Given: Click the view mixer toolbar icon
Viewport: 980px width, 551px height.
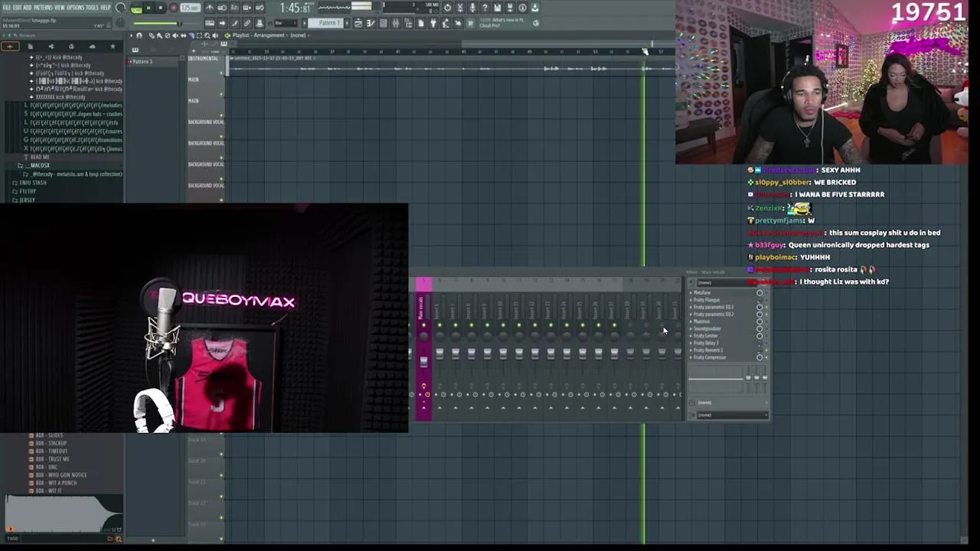Looking at the screenshot, I should point(395,22).
